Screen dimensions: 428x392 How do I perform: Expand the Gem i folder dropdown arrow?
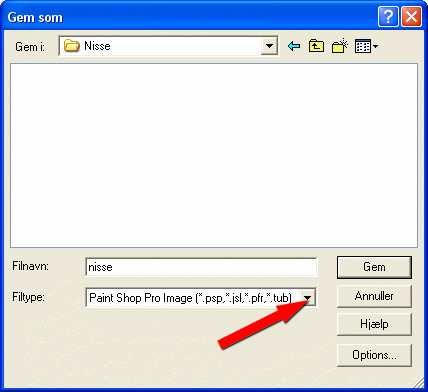click(x=269, y=46)
